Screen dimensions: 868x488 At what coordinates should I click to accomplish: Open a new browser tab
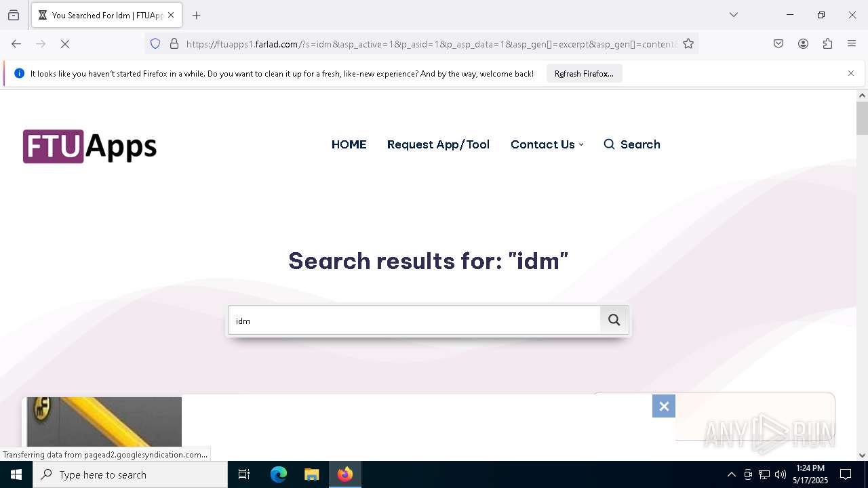[x=197, y=15]
